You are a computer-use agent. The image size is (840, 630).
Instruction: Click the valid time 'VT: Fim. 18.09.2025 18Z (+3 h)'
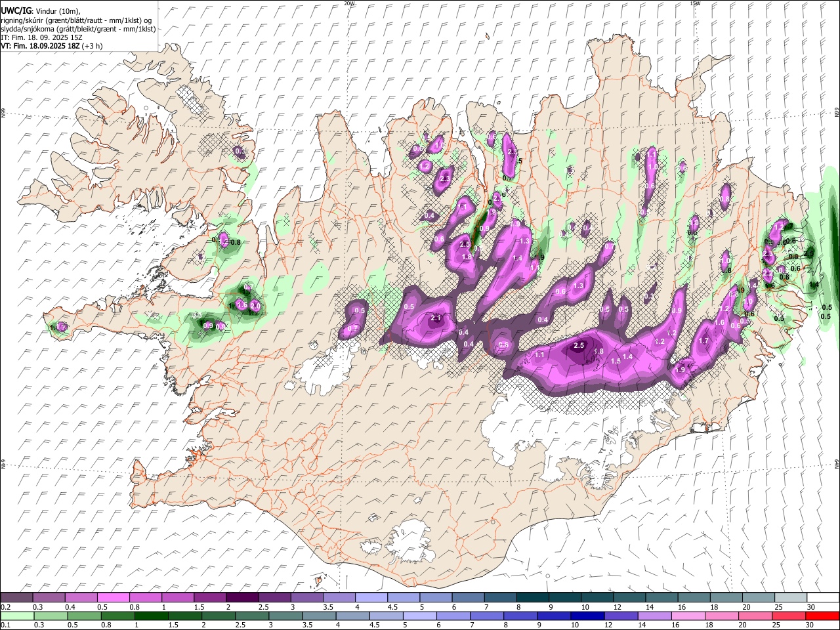[52, 46]
